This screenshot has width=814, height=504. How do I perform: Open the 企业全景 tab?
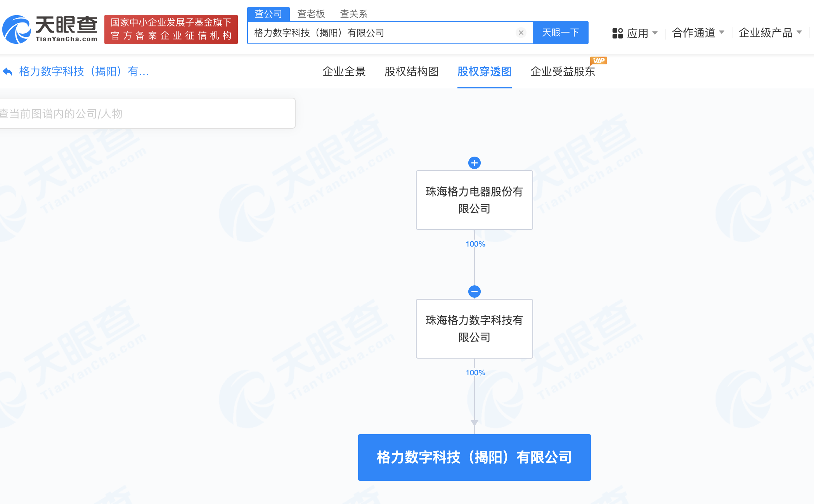pyautogui.click(x=344, y=72)
